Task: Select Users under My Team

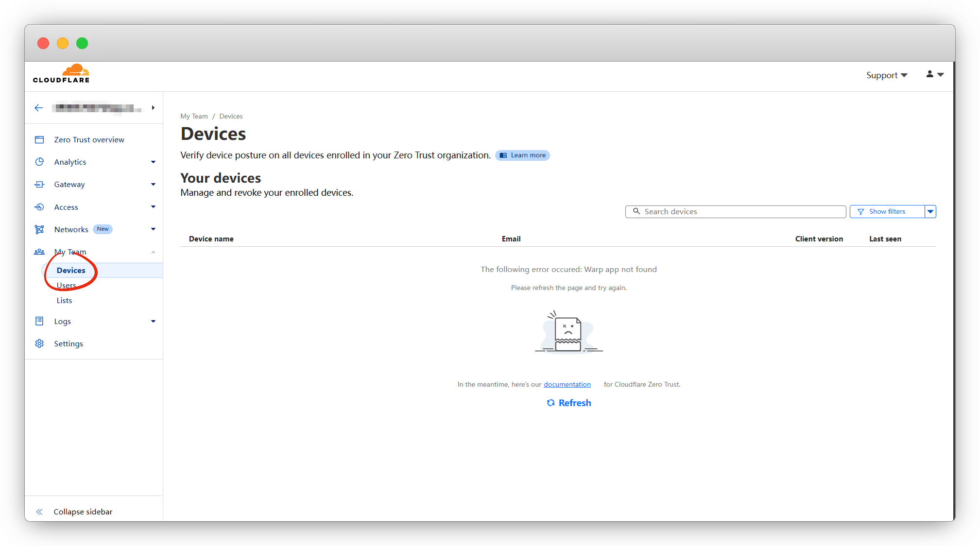Action: [67, 285]
